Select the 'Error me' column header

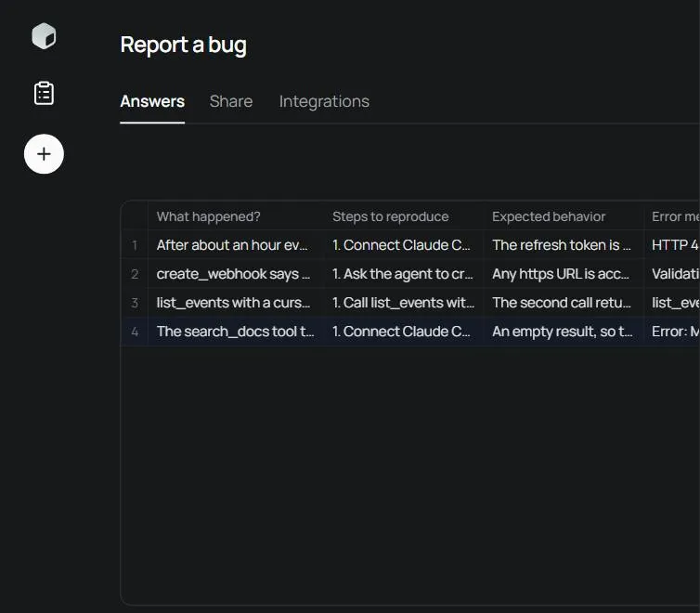(x=672, y=216)
